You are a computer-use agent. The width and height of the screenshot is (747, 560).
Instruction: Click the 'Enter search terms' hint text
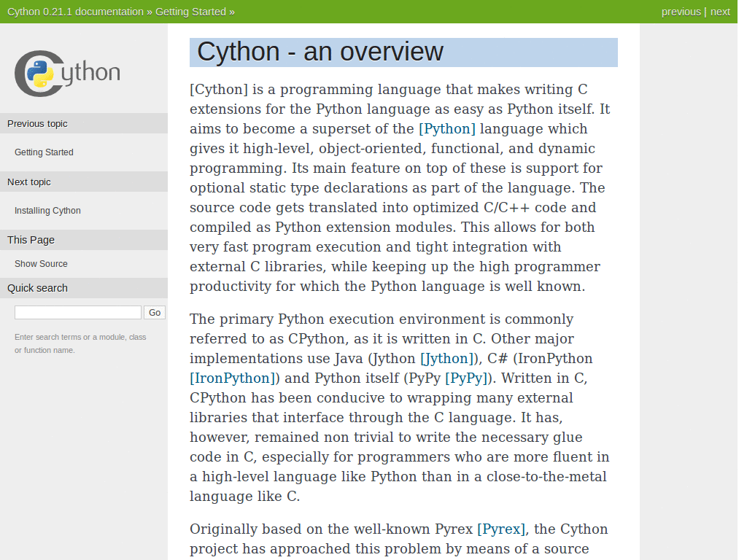pyautogui.click(x=80, y=343)
